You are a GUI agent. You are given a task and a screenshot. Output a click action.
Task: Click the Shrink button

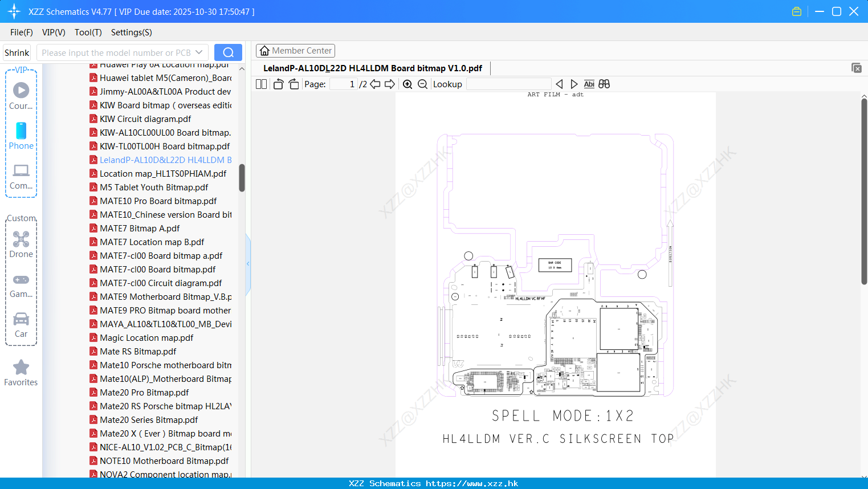point(17,52)
